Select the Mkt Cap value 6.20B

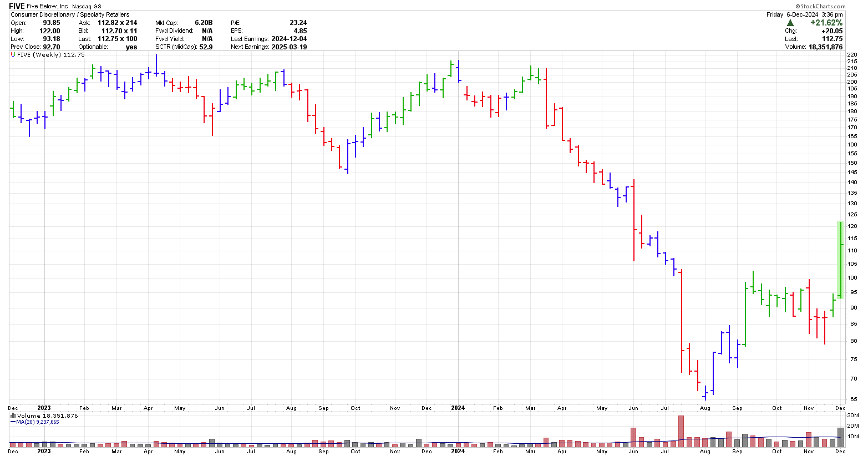coord(204,23)
